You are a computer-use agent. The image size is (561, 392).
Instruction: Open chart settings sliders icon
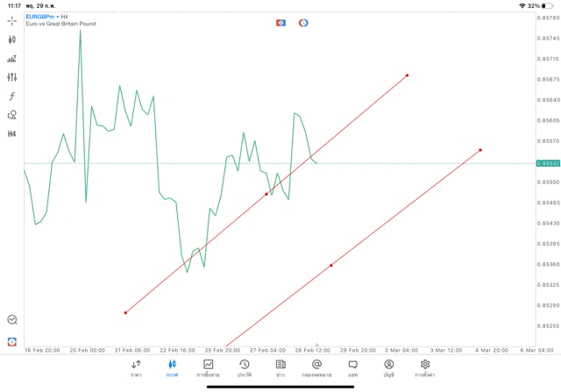click(x=12, y=77)
